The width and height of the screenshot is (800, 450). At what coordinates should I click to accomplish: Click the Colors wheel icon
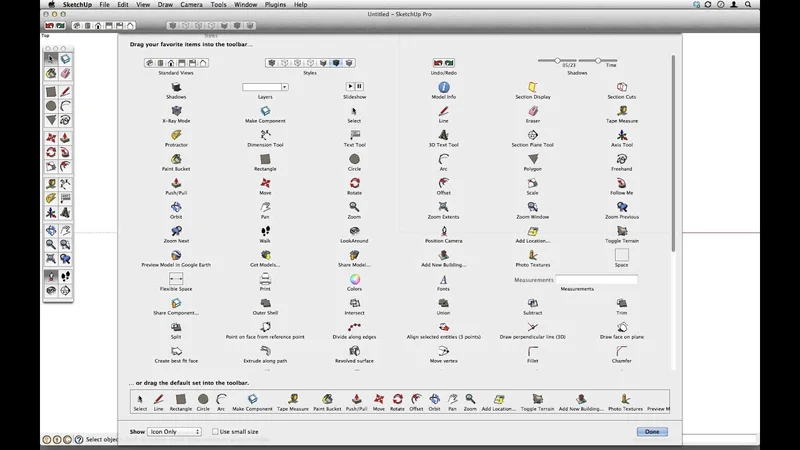(355, 279)
